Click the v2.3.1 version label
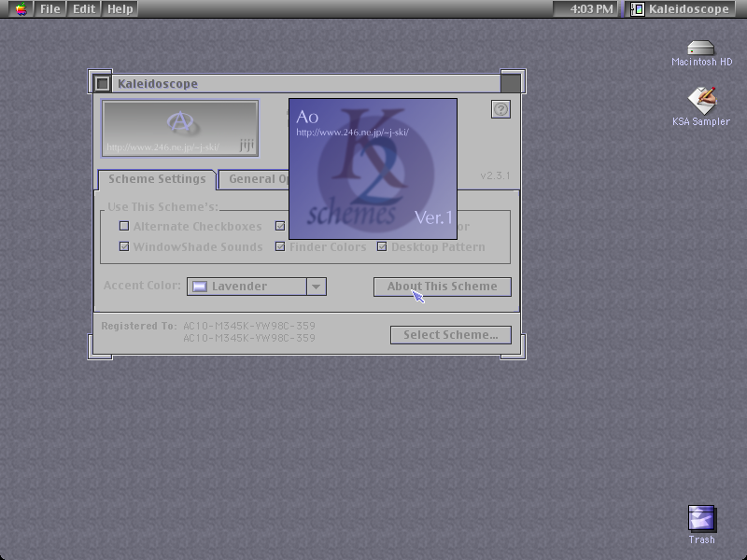747x560 pixels. (x=496, y=175)
